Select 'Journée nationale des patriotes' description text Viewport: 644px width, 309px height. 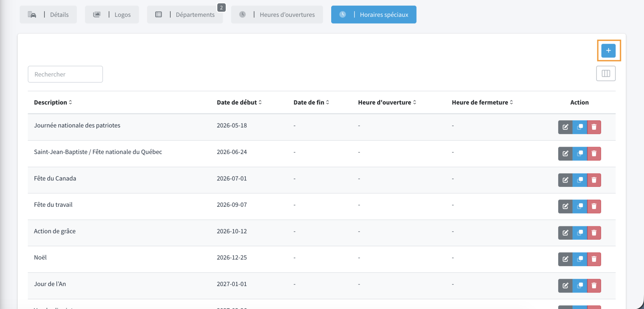point(77,125)
